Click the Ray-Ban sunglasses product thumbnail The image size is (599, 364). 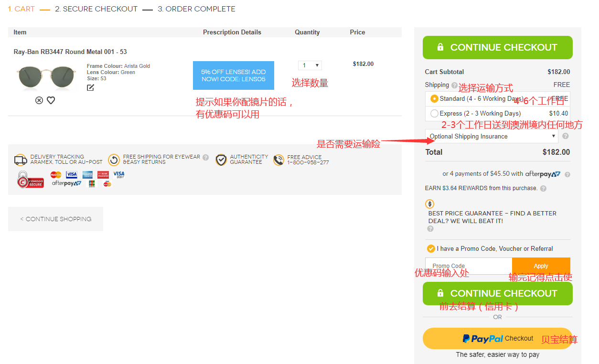(46, 77)
